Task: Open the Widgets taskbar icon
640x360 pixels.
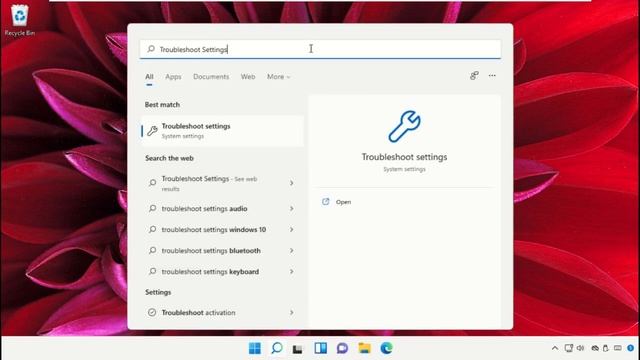Action: [x=320, y=348]
